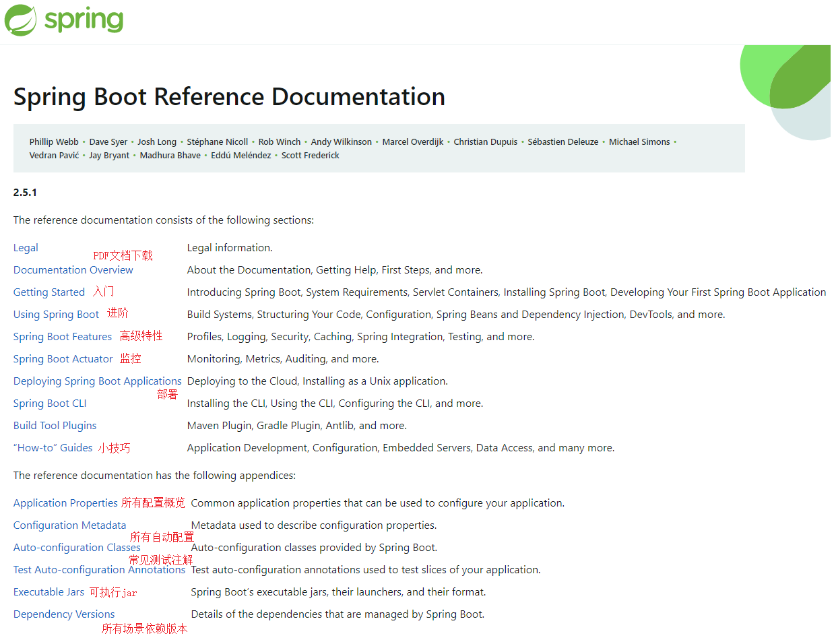Go to Configuration Metadata appendix
836x644 pixels.
click(69, 525)
